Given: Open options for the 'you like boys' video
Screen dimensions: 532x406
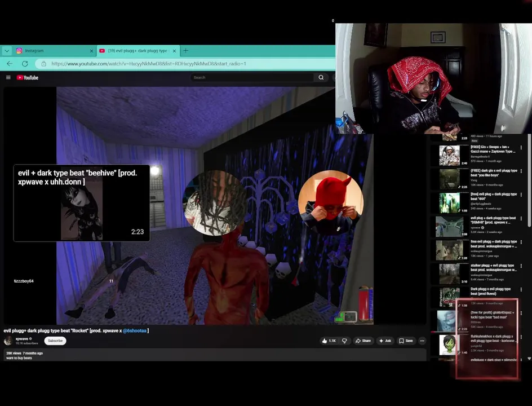Looking at the screenshot, I should [x=521, y=171].
